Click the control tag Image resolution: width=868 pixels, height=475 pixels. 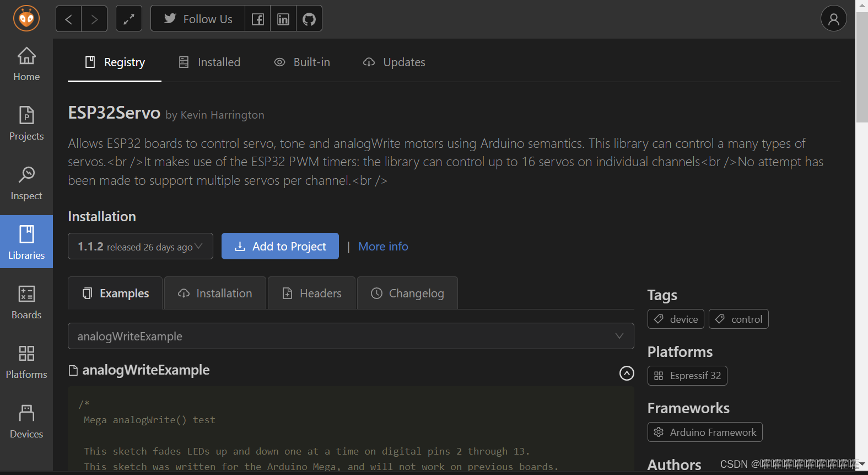(738, 319)
